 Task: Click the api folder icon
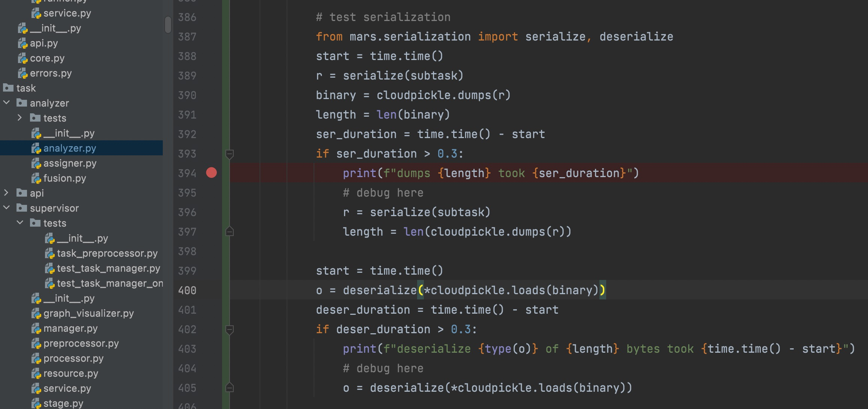(x=22, y=193)
